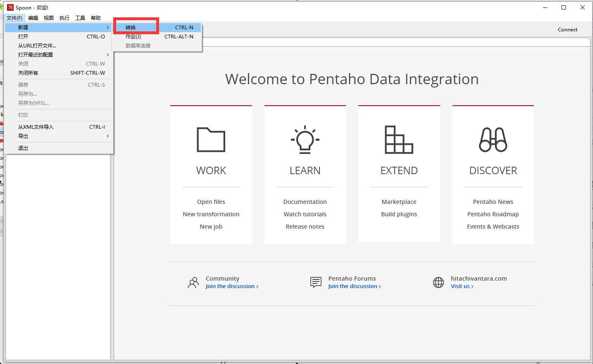Click the Spoon app icon in title bar
Screen dimensions: 593x364
[10, 7]
